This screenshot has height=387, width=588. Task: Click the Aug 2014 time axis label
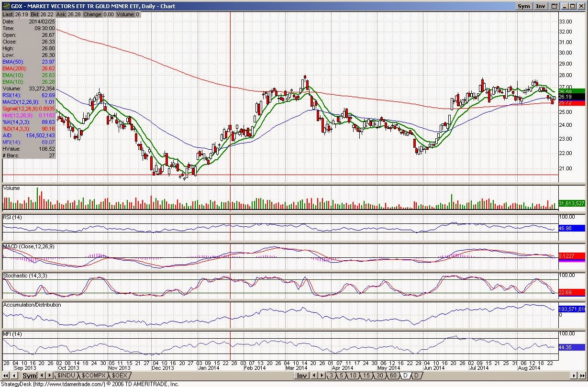point(529,368)
